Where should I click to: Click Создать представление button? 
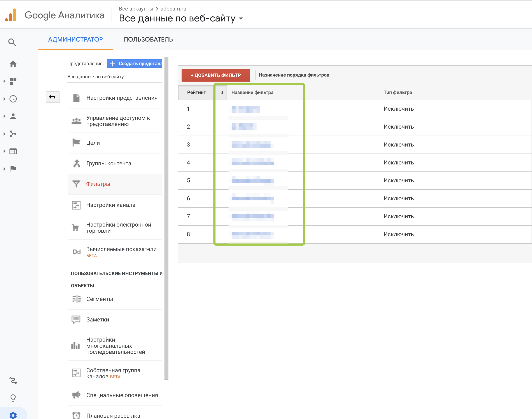tap(135, 64)
